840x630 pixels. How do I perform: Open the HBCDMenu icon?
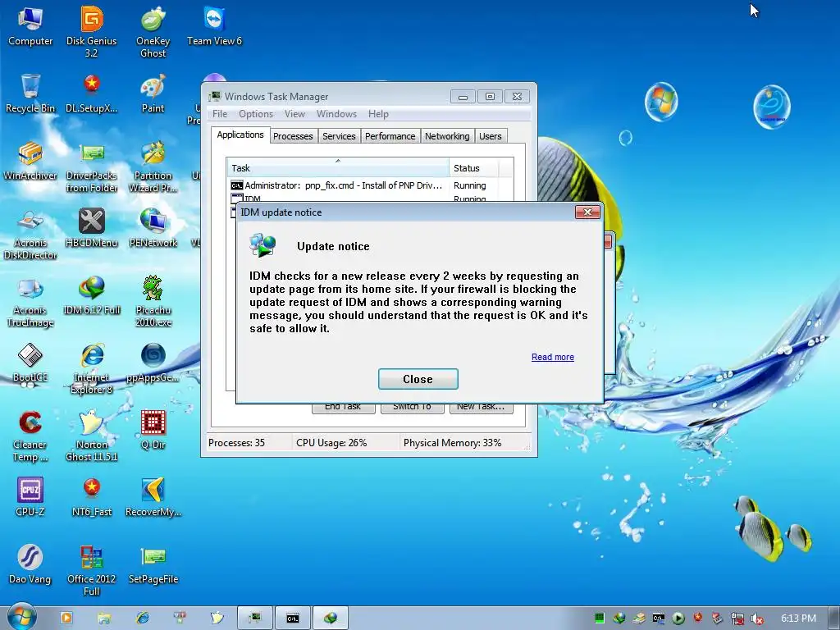(92, 229)
